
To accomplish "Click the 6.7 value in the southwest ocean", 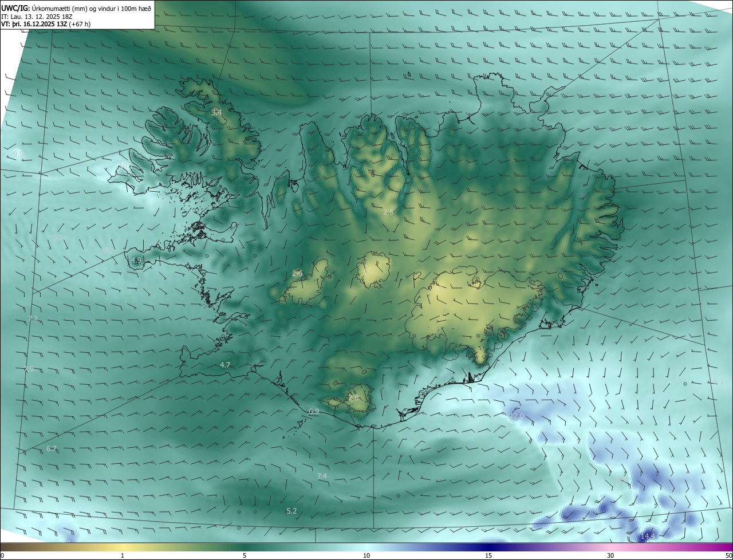I will [52, 449].
